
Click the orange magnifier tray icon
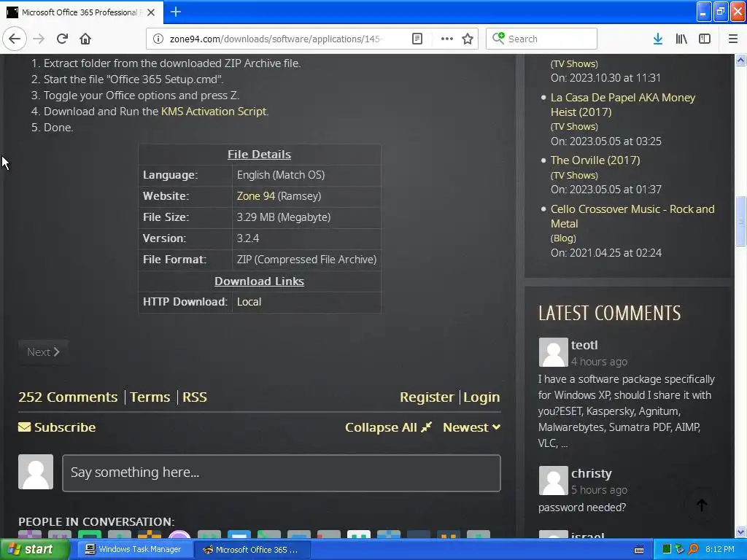[693, 550]
